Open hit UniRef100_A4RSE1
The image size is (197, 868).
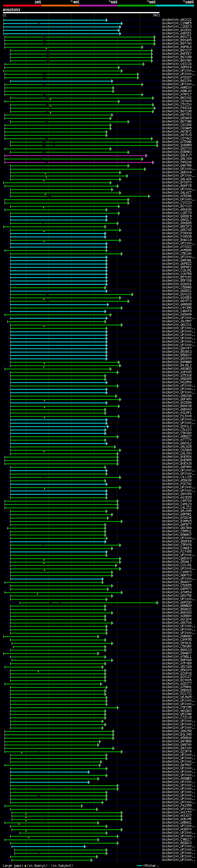click(177, 33)
